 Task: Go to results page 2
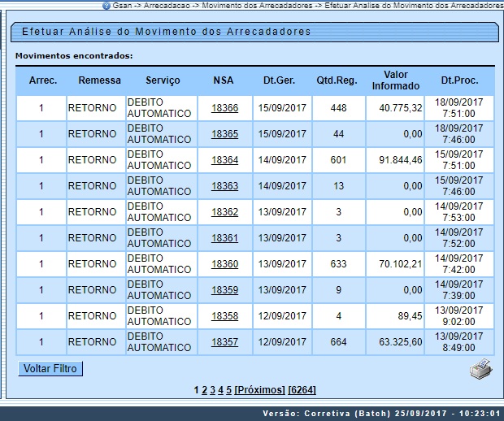(x=204, y=390)
